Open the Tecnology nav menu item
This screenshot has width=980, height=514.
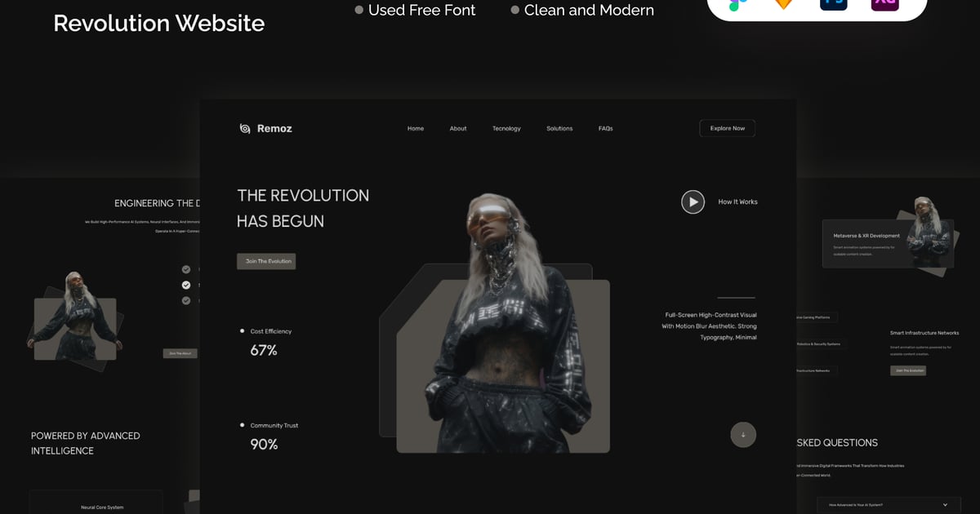click(x=506, y=128)
